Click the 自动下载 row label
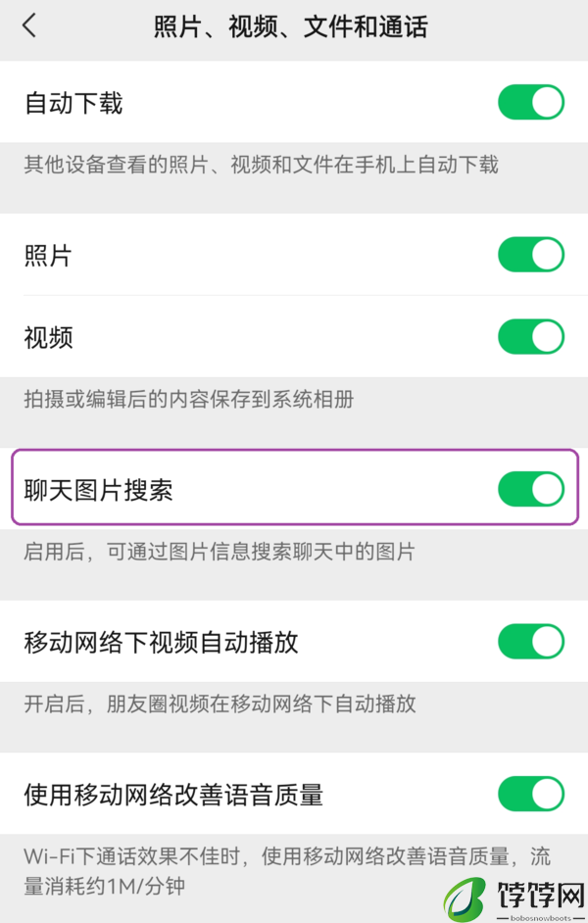 click(73, 103)
